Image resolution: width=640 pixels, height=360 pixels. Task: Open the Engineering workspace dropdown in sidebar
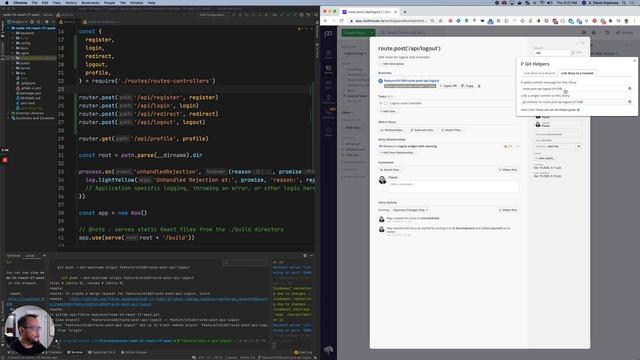point(355,53)
